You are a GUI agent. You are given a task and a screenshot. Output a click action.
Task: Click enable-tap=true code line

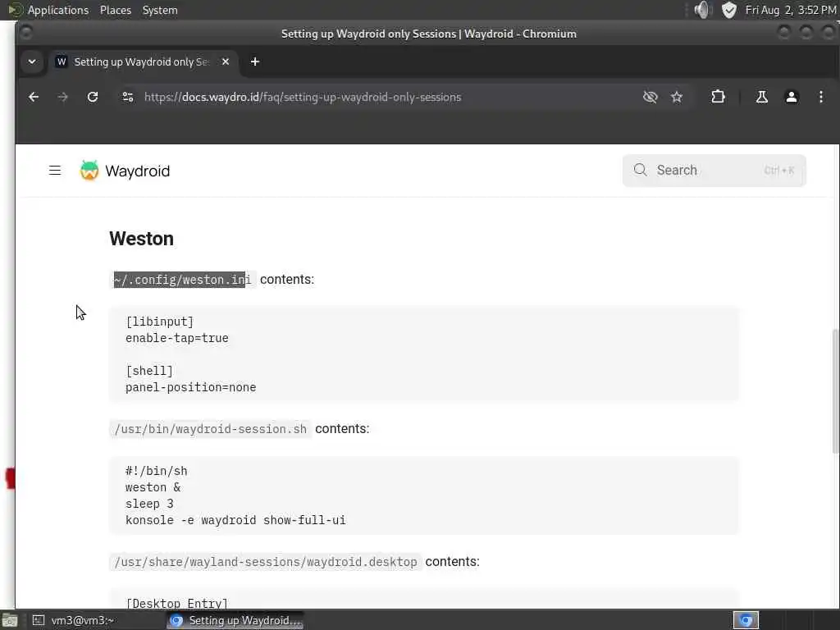pyautogui.click(x=177, y=338)
